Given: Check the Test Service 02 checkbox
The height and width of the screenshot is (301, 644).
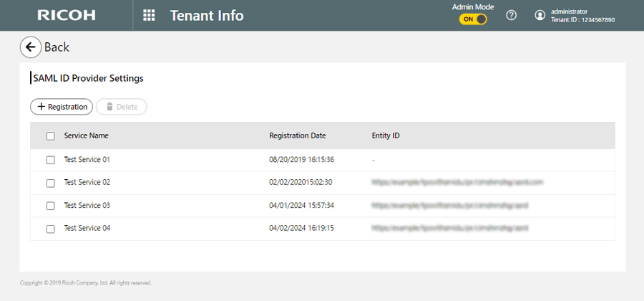Looking at the screenshot, I should (50, 183).
